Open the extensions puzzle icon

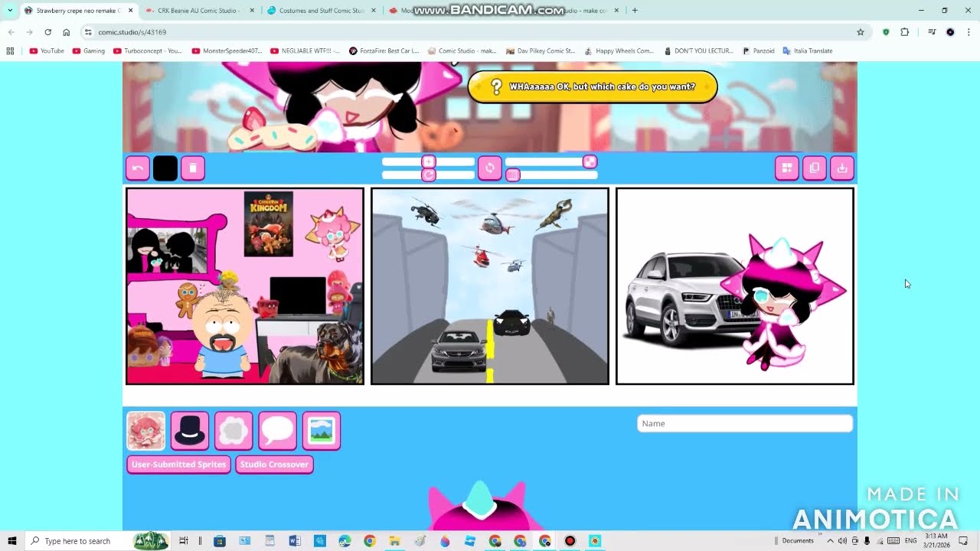point(904,32)
